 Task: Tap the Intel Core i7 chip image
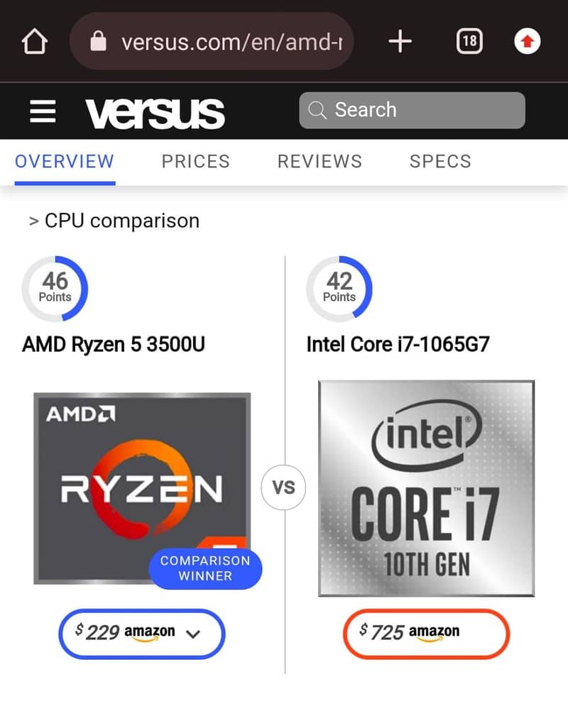(x=426, y=488)
